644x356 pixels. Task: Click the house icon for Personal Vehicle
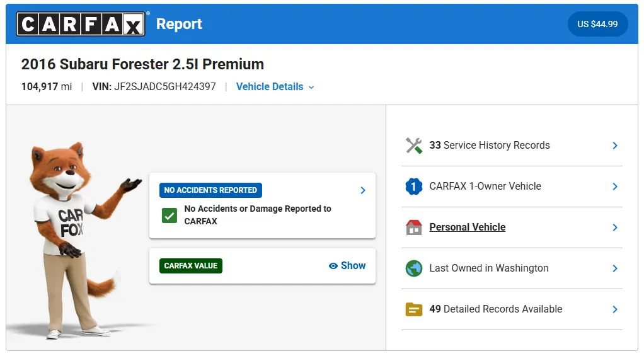click(x=413, y=227)
